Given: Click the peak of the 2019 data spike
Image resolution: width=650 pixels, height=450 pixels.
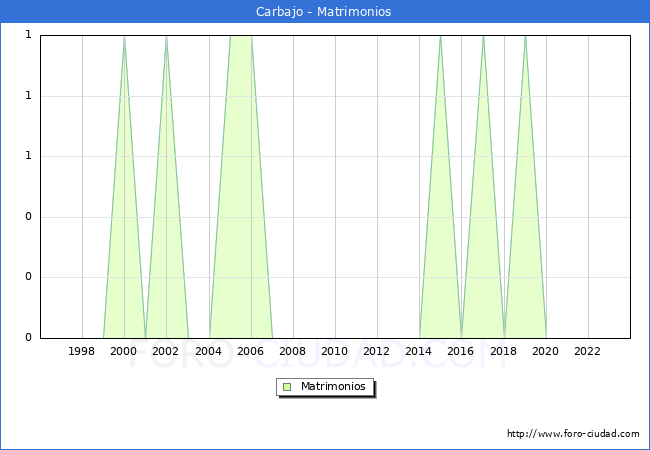Looking at the screenshot, I should pyautogui.click(x=525, y=37).
